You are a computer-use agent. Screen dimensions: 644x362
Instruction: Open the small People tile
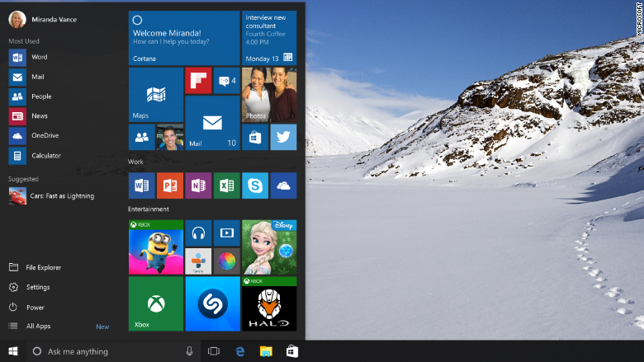(x=142, y=137)
